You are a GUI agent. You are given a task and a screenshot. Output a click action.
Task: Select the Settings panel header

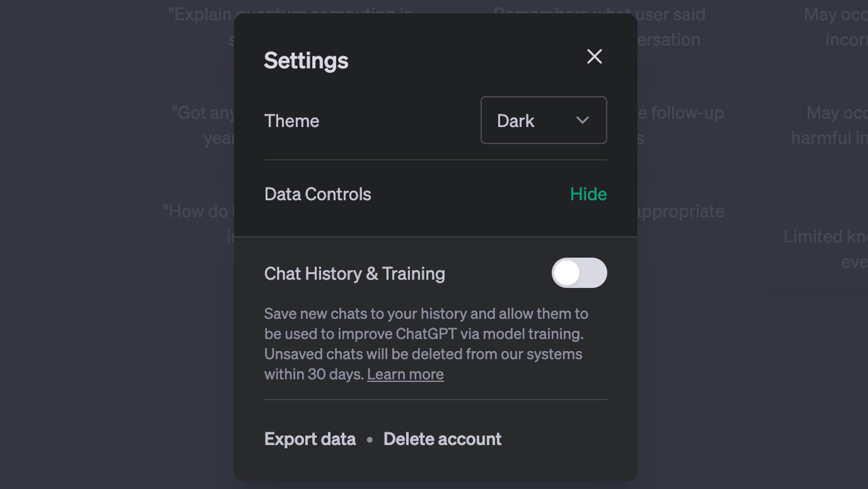click(x=306, y=59)
